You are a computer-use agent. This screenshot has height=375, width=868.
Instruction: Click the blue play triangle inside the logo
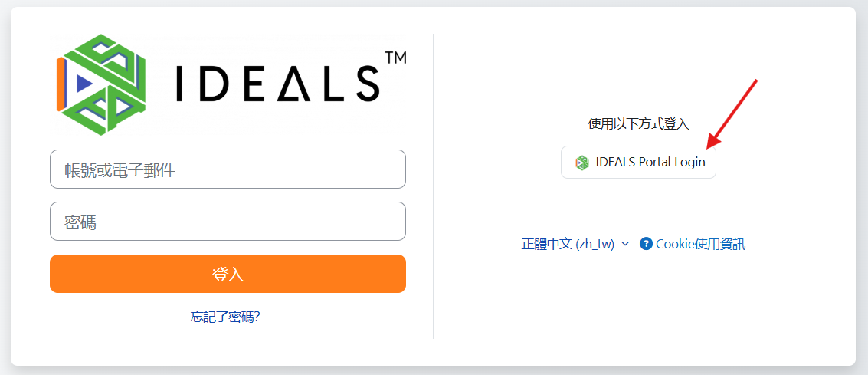tap(84, 80)
